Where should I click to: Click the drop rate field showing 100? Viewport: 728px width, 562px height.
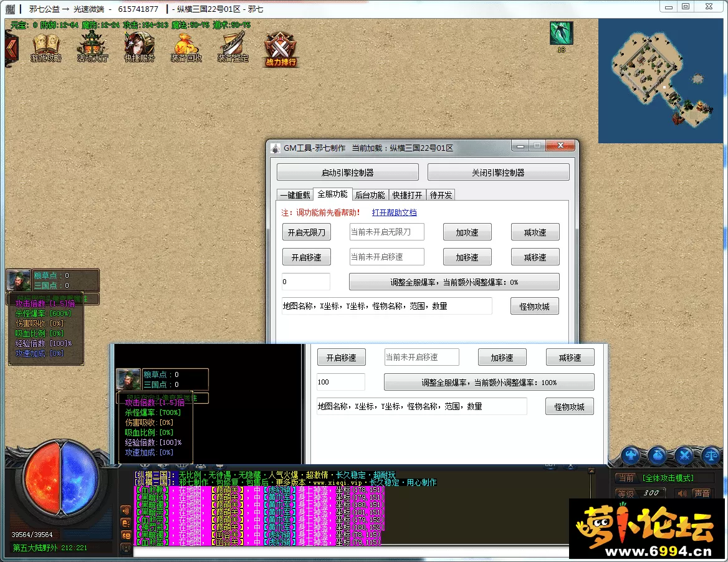click(341, 382)
